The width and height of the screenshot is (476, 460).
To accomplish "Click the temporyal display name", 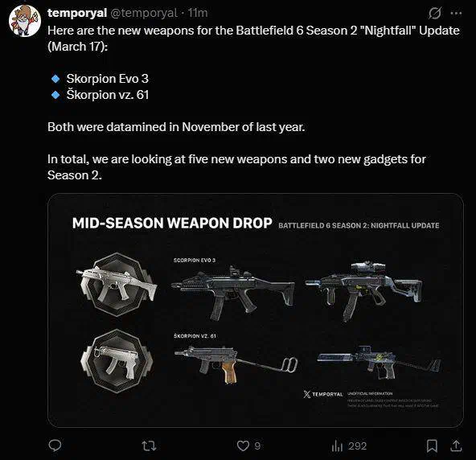I will (x=77, y=13).
